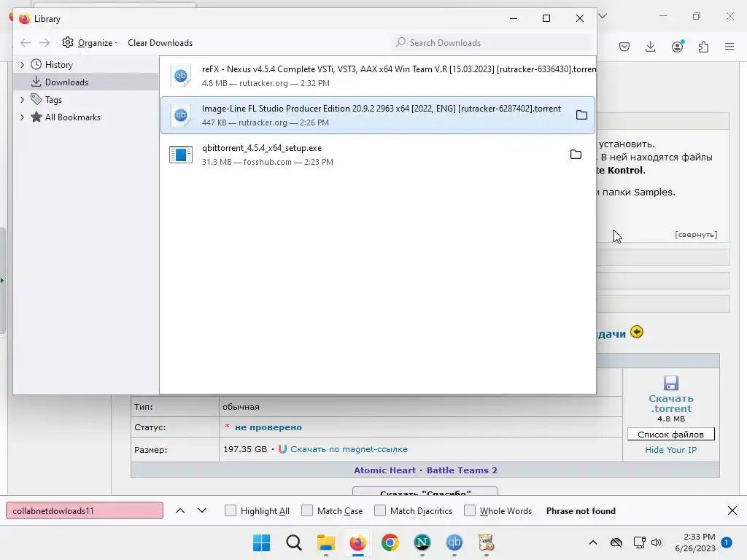This screenshot has width=747, height=560.
Task: Open the Windows Start menu
Action: pos(261,542)
